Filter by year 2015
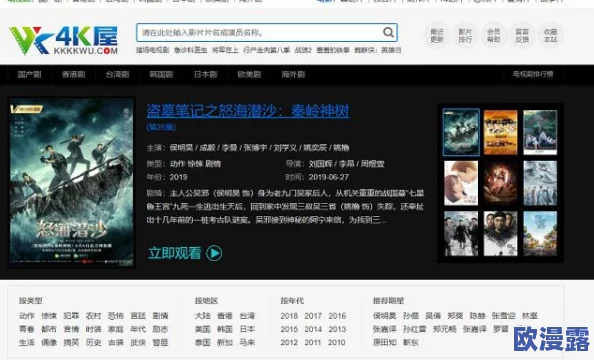Screen dimensions: 594x360 click(289, 329)
